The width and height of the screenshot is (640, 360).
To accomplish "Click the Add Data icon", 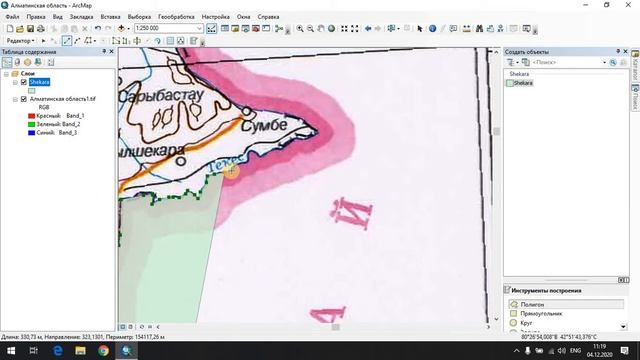I will tap(121, 29).
